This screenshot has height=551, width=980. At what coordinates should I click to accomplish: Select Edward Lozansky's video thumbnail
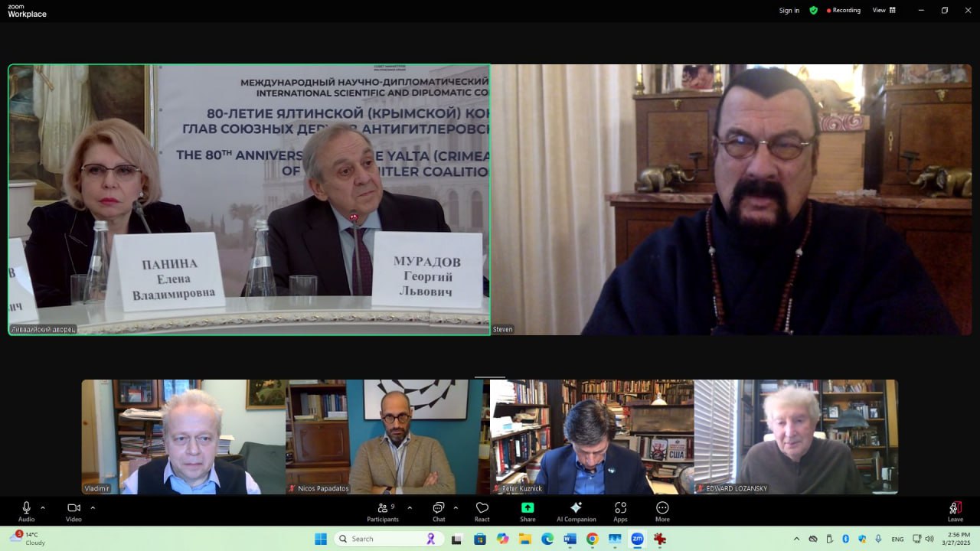(x=795, y=436)
